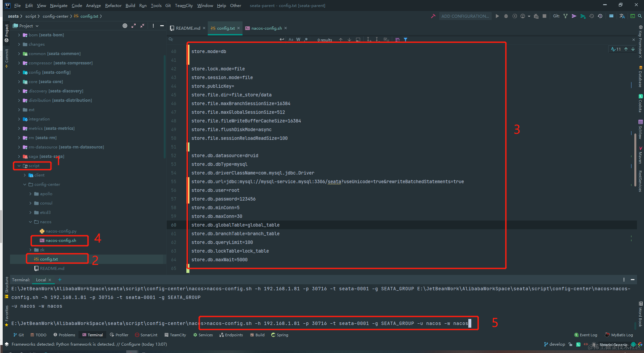The height and width of the screenshot is (353, 644).
Task: Open the Maven side panel
Action: coord(640,155)
